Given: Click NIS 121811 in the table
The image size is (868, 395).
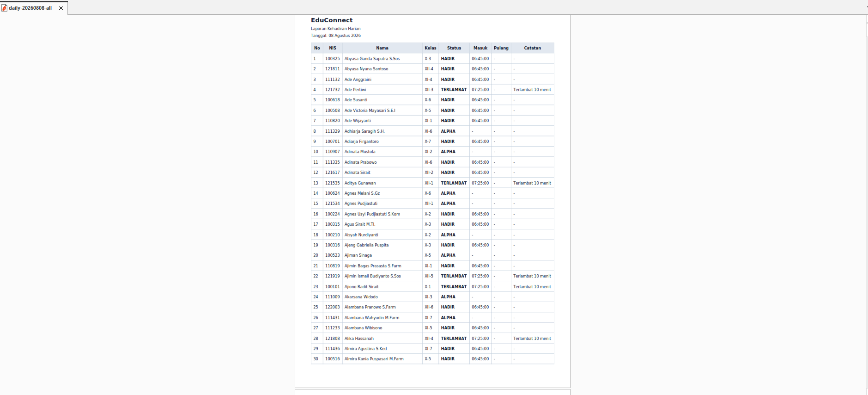Looking at the screenshot, I should (x=333, y=69).
